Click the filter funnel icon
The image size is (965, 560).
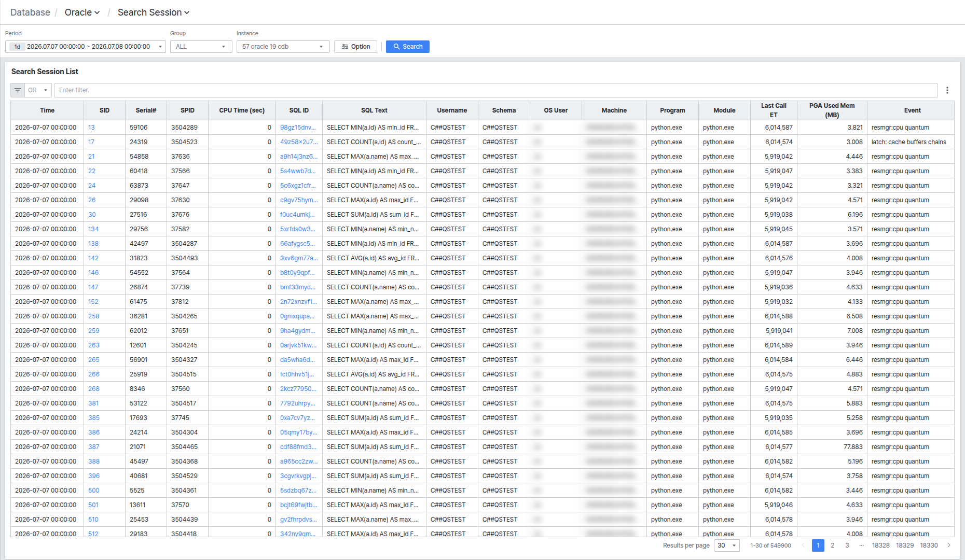(x=18, y=90)
